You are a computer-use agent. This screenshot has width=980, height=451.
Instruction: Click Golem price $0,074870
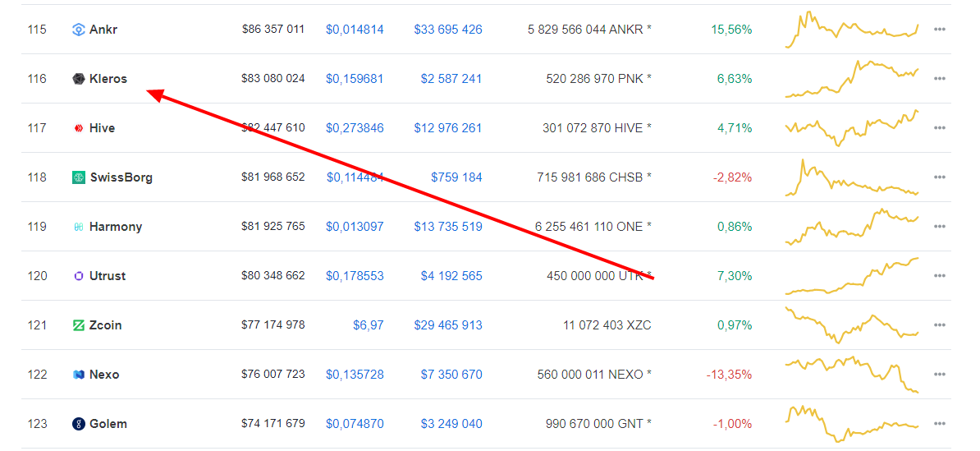pyautogui.click(x=355, y=424)
